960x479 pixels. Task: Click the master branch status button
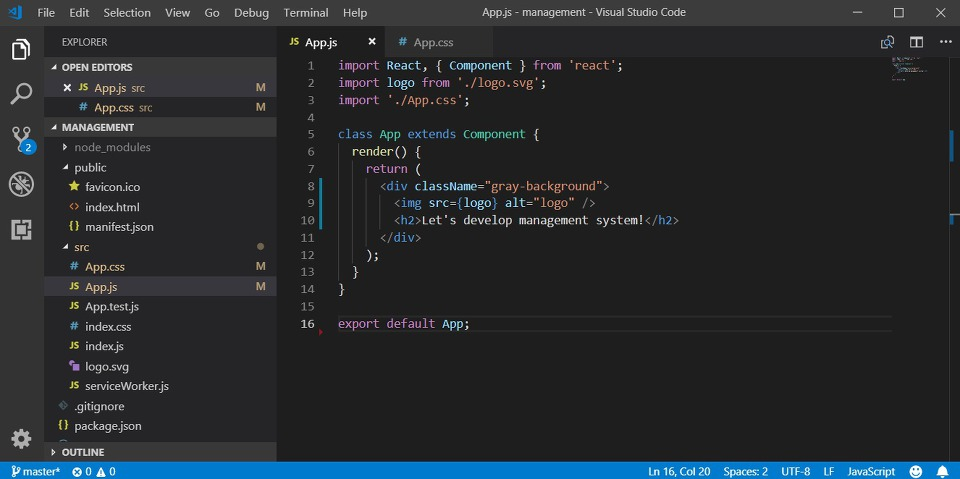tap(36, 471)
